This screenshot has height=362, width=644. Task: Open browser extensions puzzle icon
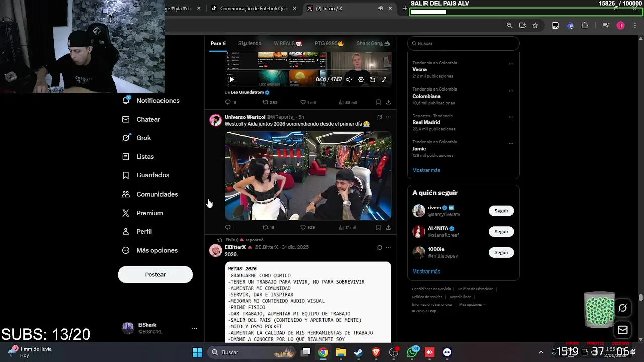585,25
